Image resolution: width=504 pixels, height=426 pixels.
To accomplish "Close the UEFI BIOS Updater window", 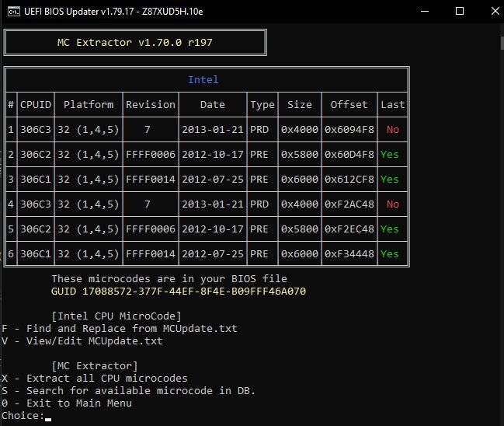I will (x=495, y=11).
